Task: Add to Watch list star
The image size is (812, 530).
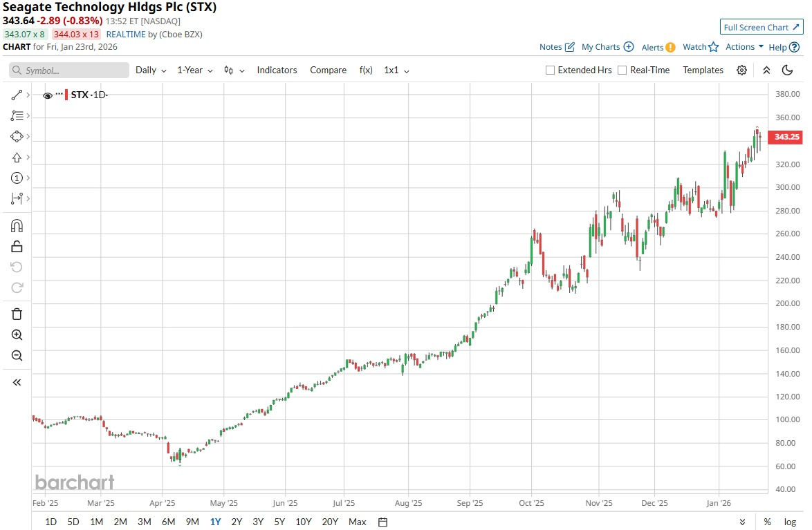Action: (x=701, y=47)
